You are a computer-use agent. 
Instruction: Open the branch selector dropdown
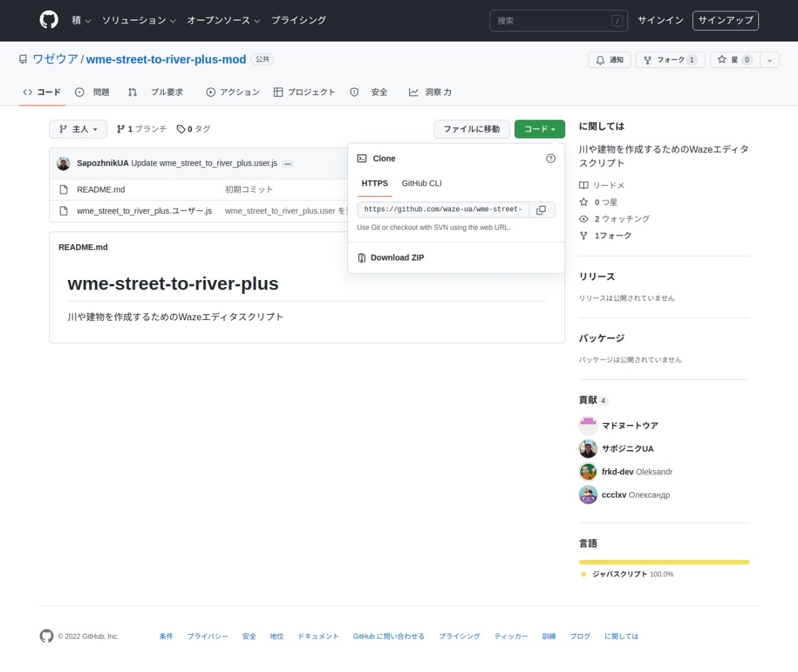point(78,129)
